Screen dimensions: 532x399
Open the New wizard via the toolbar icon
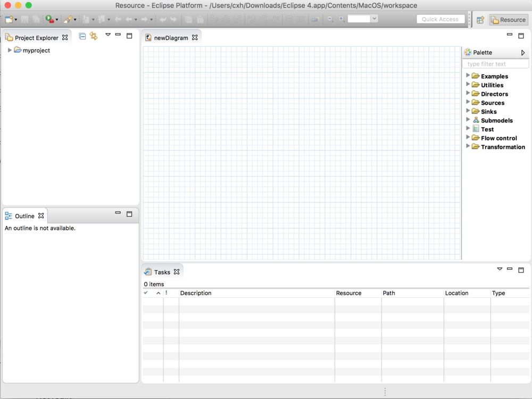click(x=9, y=19)
